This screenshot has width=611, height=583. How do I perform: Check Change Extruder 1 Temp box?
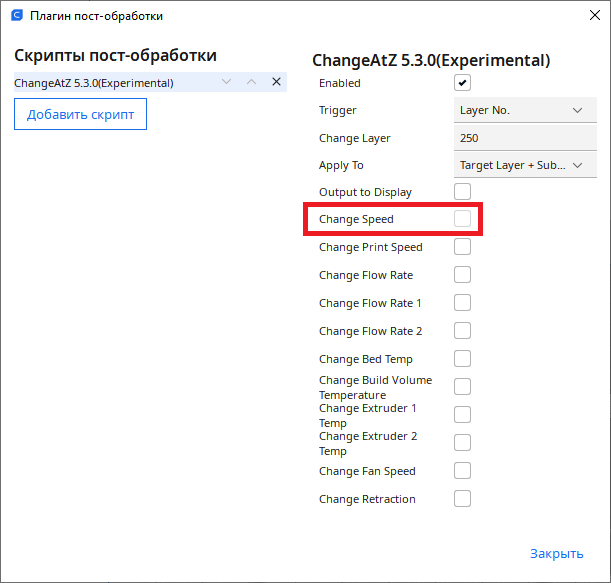[x=462, y=415]
